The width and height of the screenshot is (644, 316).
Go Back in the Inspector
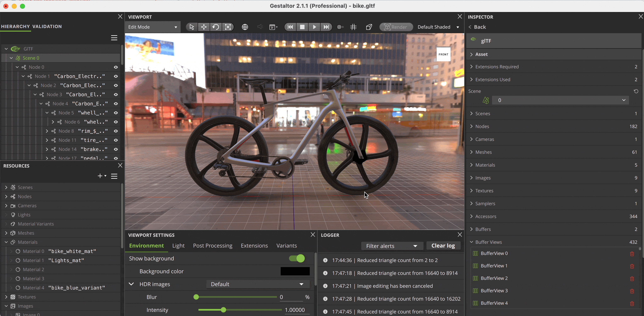click(x=477, y=27)
